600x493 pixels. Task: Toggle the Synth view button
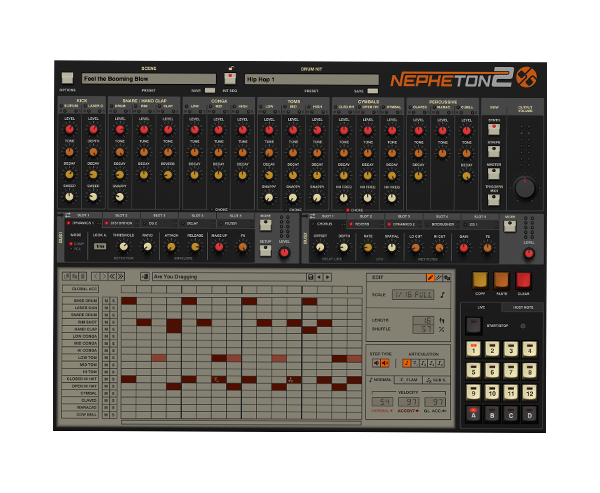494,129
